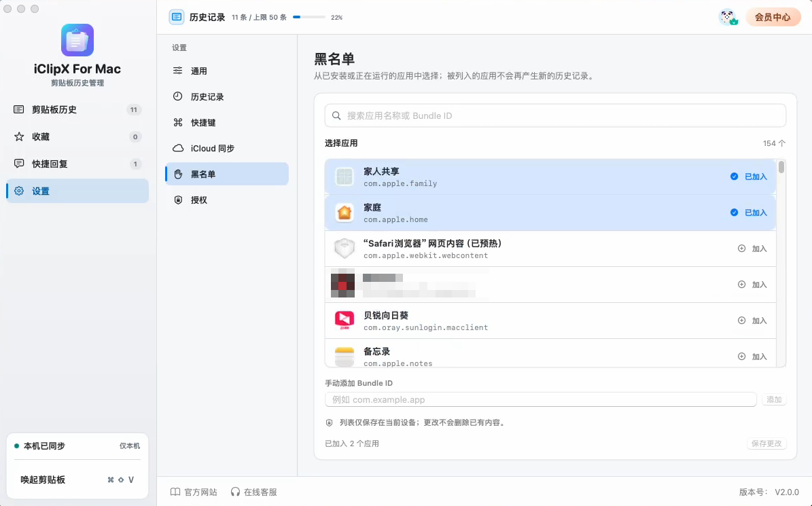Click the iClipX app logo icon
The height and width of the screenshot is (506, 812).
click(x=77, y=40)
